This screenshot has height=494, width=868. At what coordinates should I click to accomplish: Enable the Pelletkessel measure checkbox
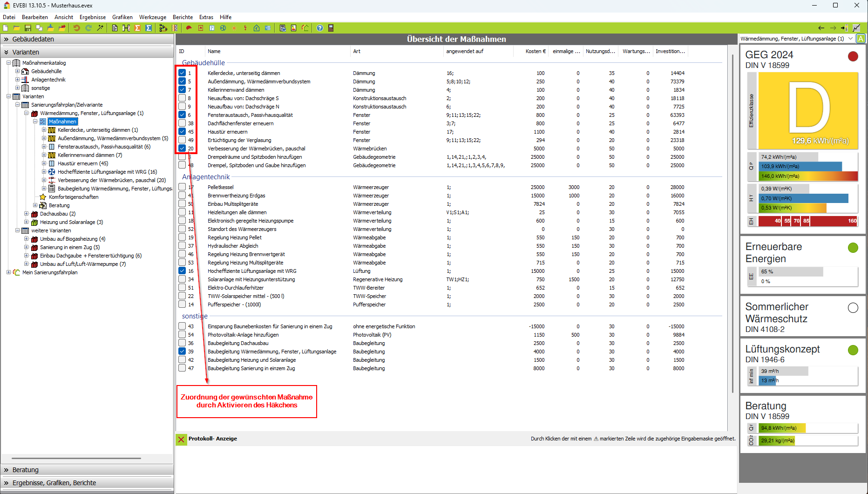[x=182, y=187]
